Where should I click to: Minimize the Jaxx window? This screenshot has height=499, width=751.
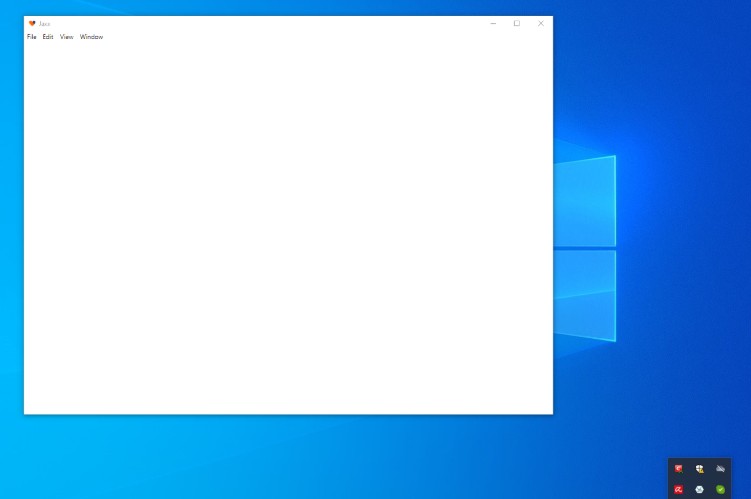493,23
